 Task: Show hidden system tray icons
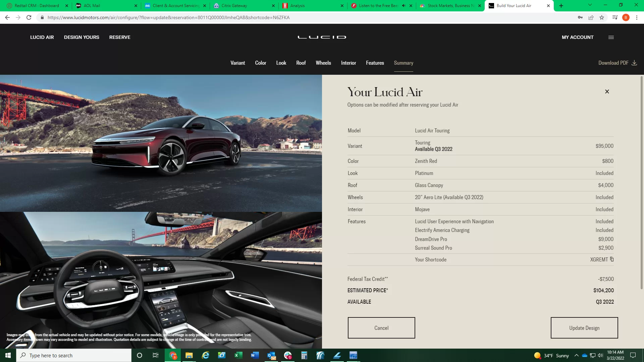click(x=576, y=355)
